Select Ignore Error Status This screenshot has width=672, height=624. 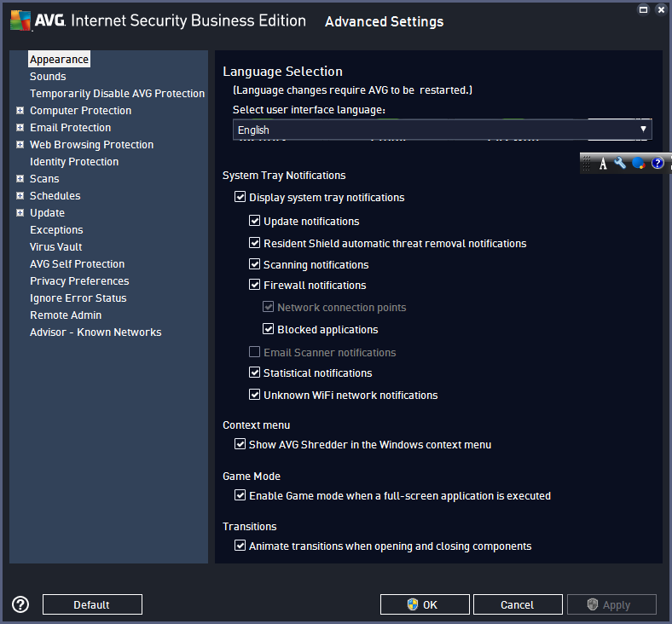(x=78, y=298)
